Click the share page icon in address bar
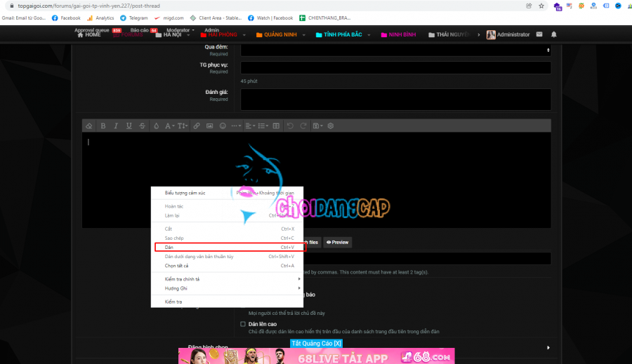Screen dimensions: 632x364 529,6
